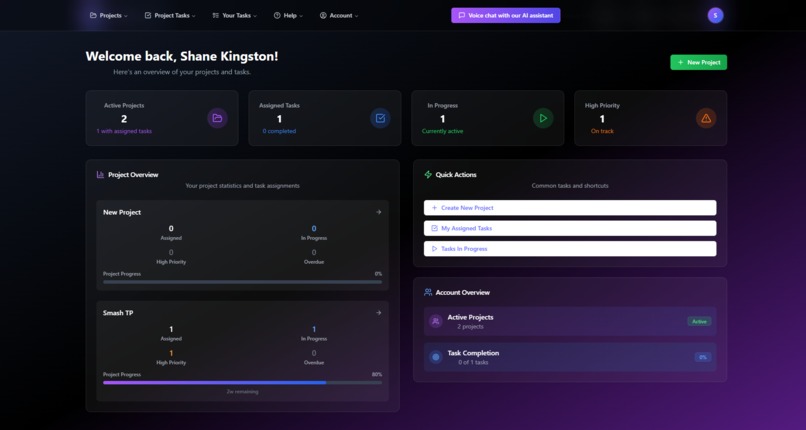806x430 pixels.
Task: Click the user circle icon beside Account
Action: coord(323,15)
